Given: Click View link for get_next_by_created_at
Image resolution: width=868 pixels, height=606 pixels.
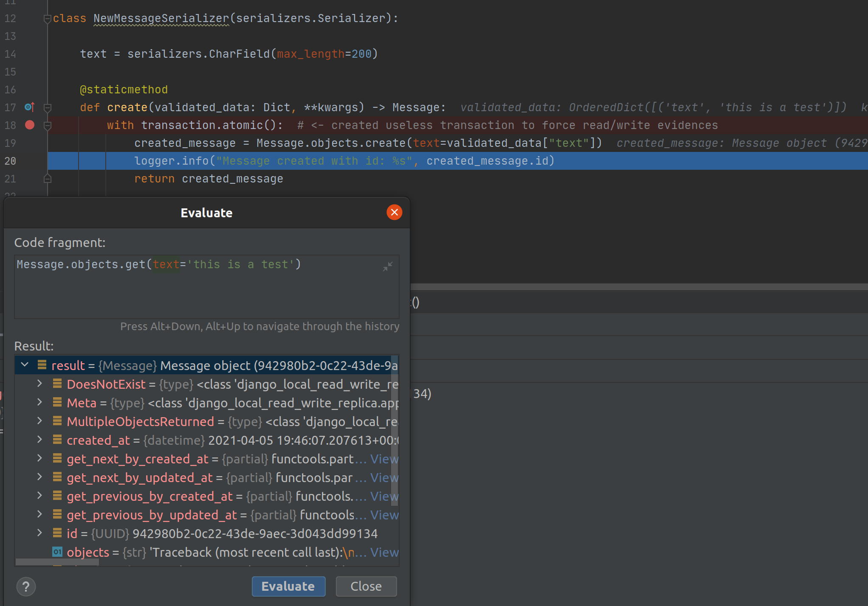Looking at the screenshot, I should [x=384, y=459].
